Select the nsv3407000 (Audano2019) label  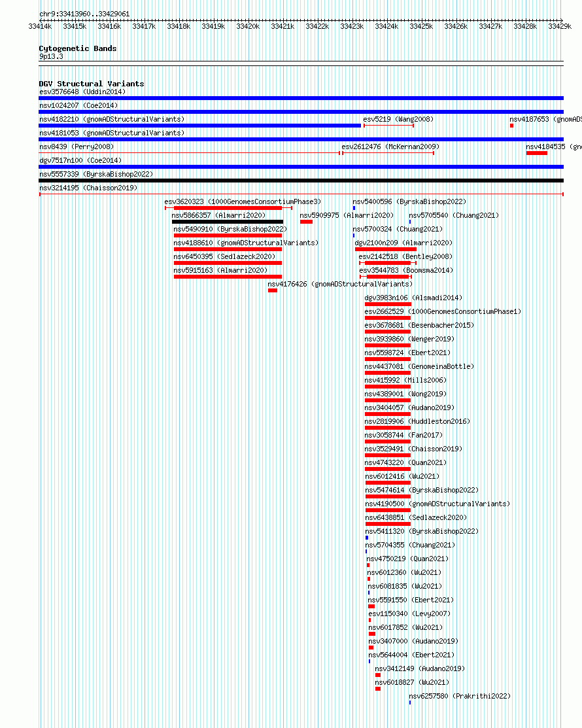tap(413, 641)
